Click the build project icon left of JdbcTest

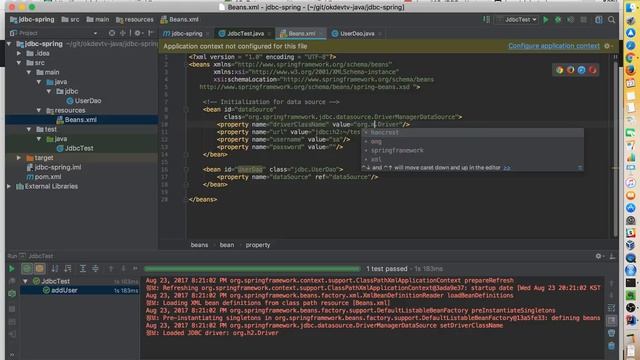point(486,20)
